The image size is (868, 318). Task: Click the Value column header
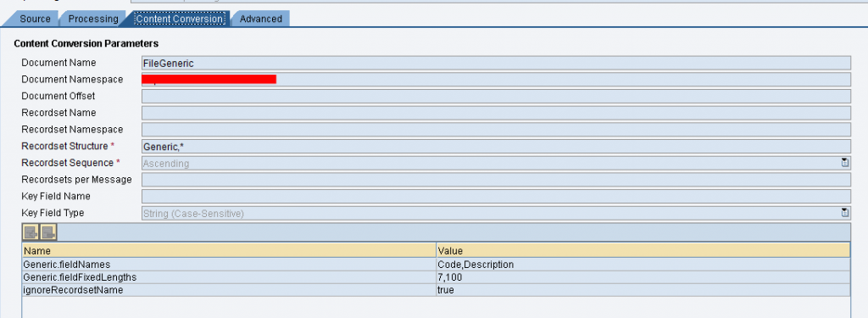pos(643,251)
